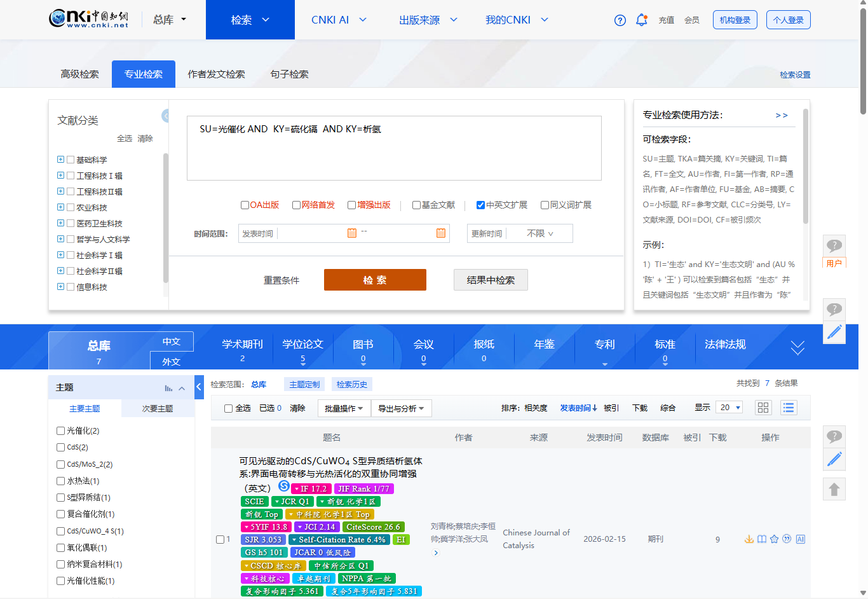Click the orange 检索 search button
Screen dimensions: 868x599
tap(375, 280)
